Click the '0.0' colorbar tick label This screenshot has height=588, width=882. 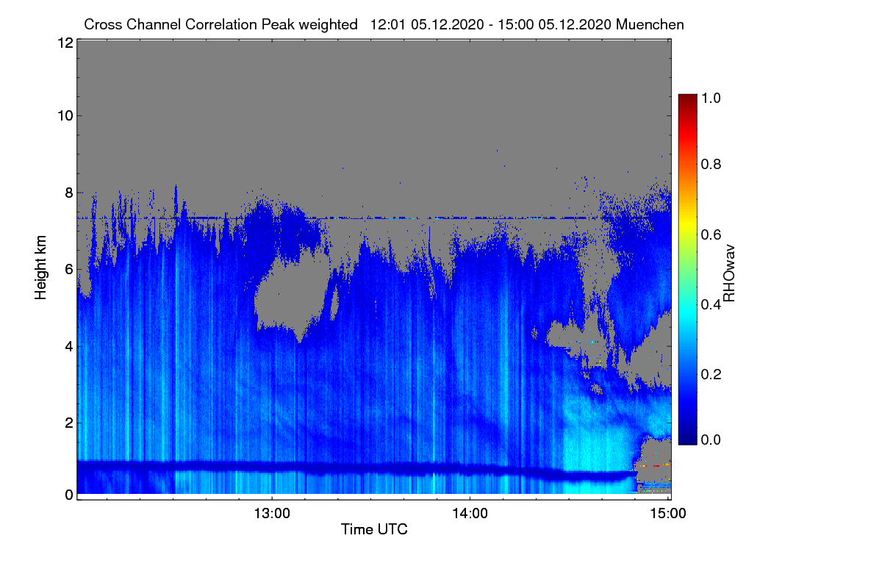(x=711, y=440)
